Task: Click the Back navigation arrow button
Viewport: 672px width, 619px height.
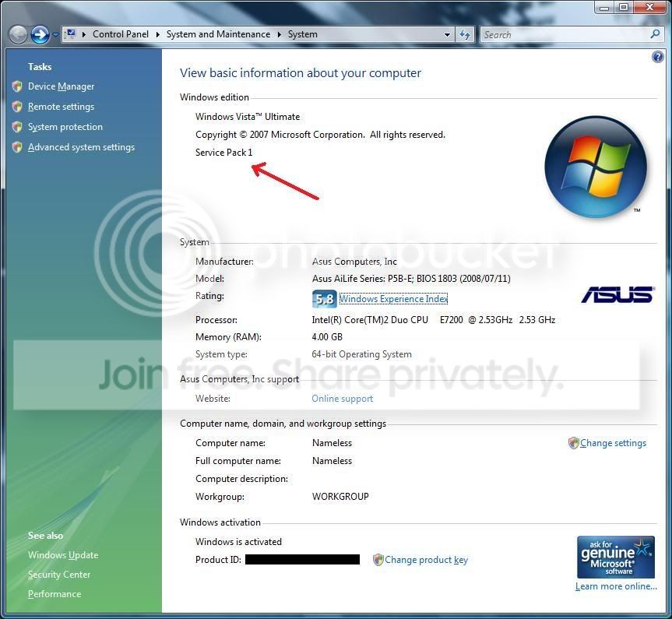Action: pos(18,35)
